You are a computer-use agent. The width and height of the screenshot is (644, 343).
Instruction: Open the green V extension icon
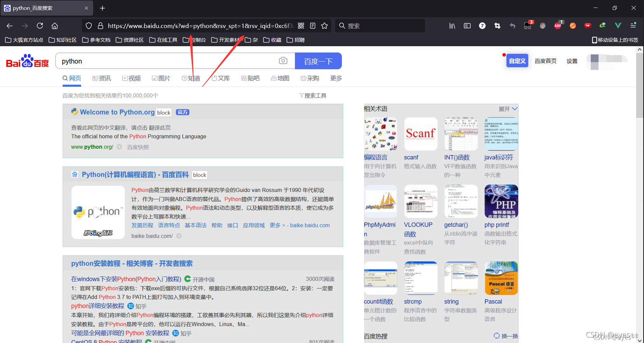(618, 26)
